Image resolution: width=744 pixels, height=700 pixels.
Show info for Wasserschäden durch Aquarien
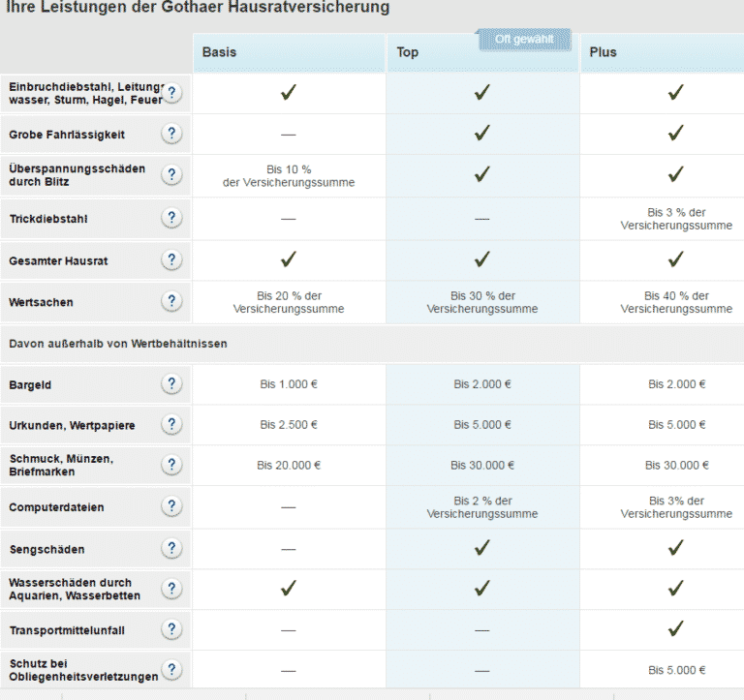(x=171, y=589)
